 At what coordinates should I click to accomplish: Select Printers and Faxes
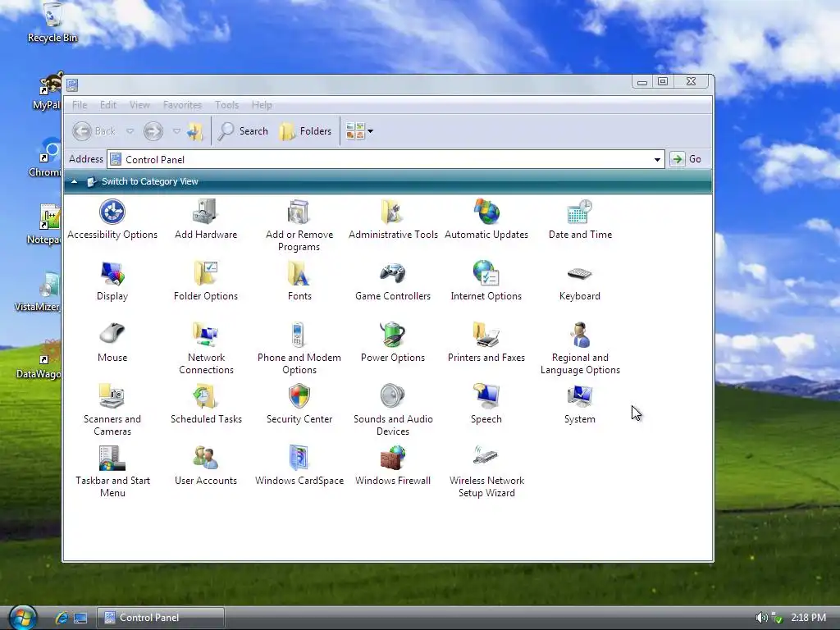click(x=486, y=342)
